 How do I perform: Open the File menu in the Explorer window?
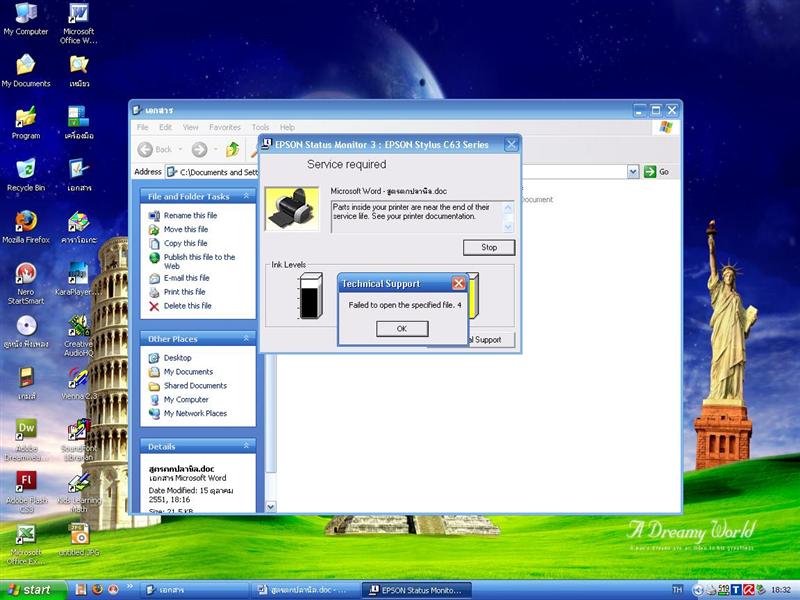143,127
